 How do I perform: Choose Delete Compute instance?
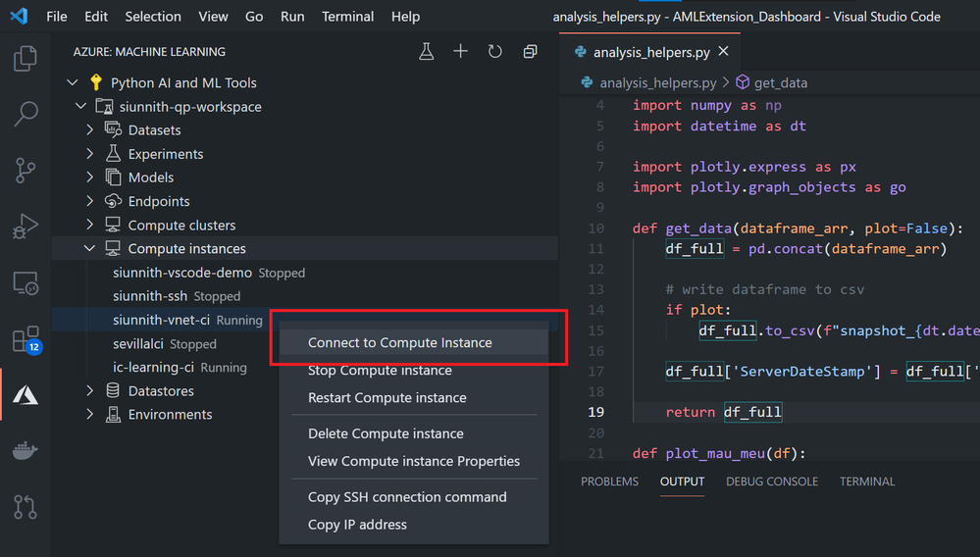click(414, 433)
